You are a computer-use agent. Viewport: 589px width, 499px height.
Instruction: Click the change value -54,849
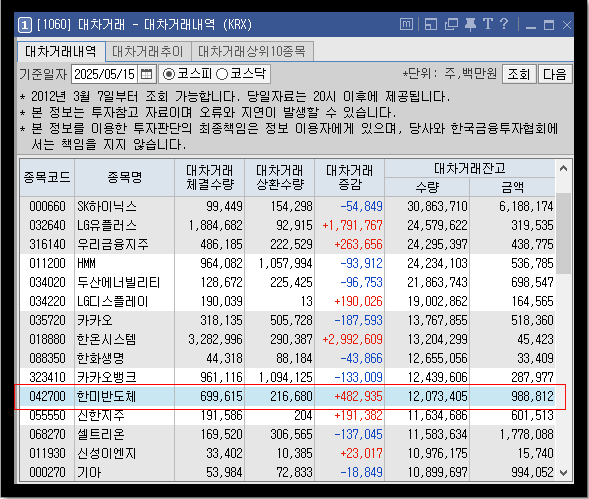click(x=361, y=206)
